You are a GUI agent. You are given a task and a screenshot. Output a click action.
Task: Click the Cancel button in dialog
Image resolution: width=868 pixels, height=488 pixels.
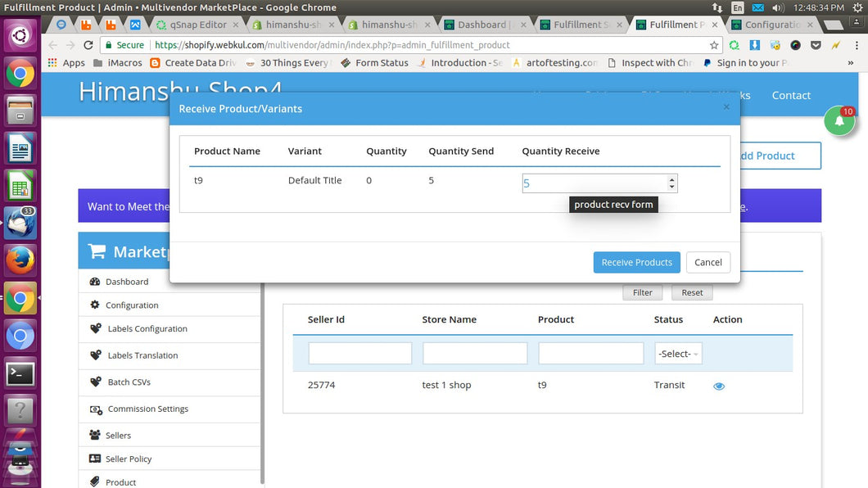click(x=708, y=262)
